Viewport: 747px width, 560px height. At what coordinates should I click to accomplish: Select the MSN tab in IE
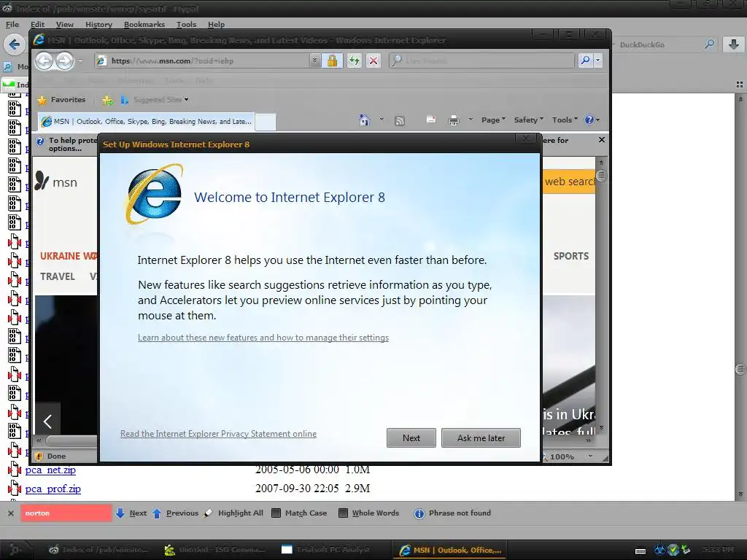[146, 122]
